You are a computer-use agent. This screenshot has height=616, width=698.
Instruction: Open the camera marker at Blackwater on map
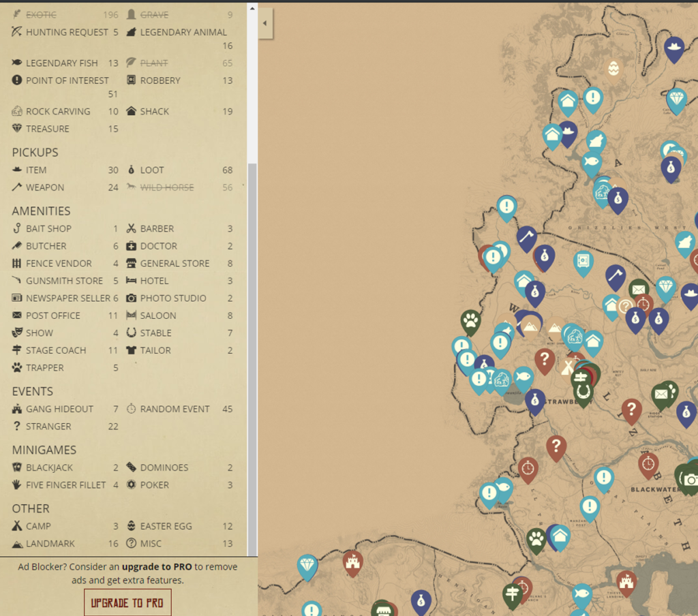(691, 480)
